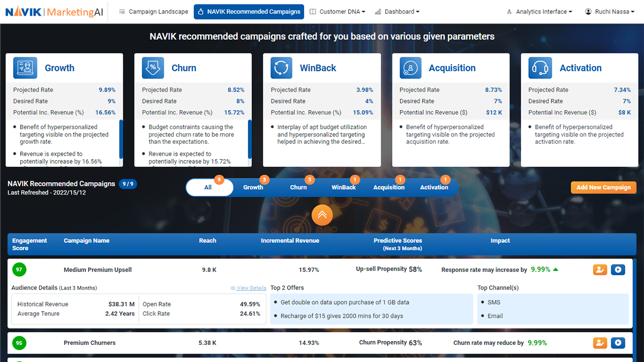
Task: Click the Activation card headset icon
Action: 539,68
